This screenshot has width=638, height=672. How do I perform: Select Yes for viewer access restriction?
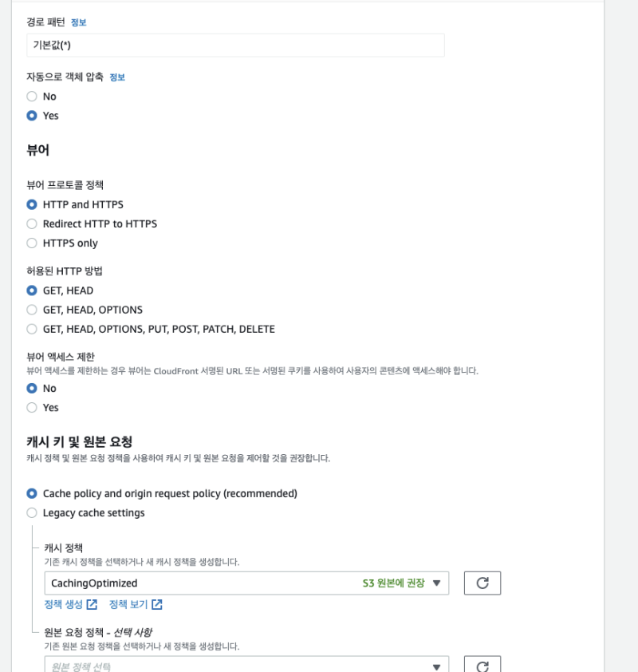pyautogui.click(x=32, y=408)
